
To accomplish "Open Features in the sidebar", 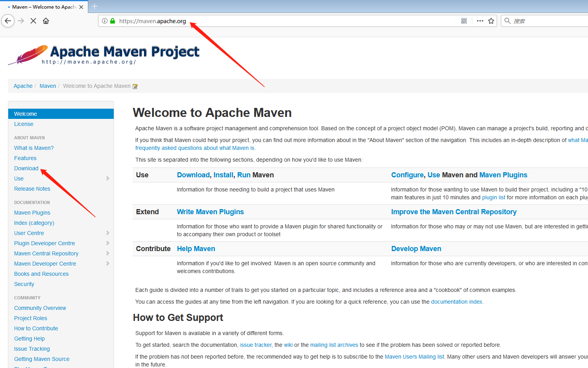I will [x=25, y=158].
